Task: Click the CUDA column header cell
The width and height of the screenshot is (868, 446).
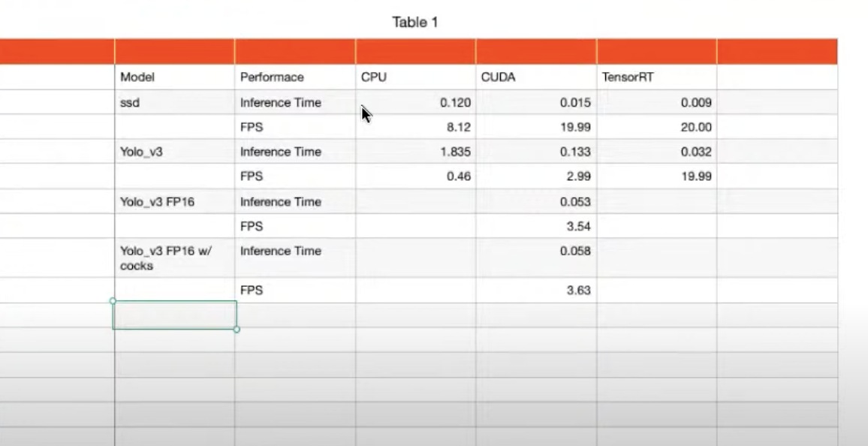Action: (x=536, y=77)
